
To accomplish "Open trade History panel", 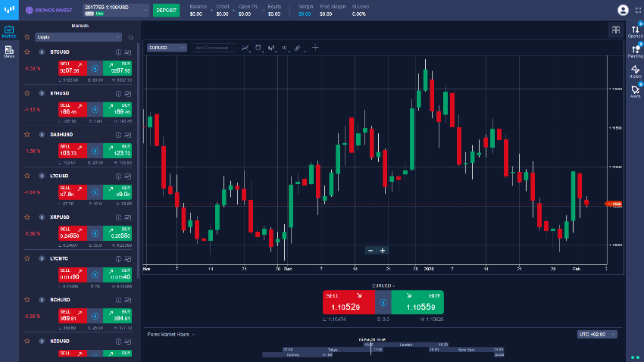I will point(635,72).
